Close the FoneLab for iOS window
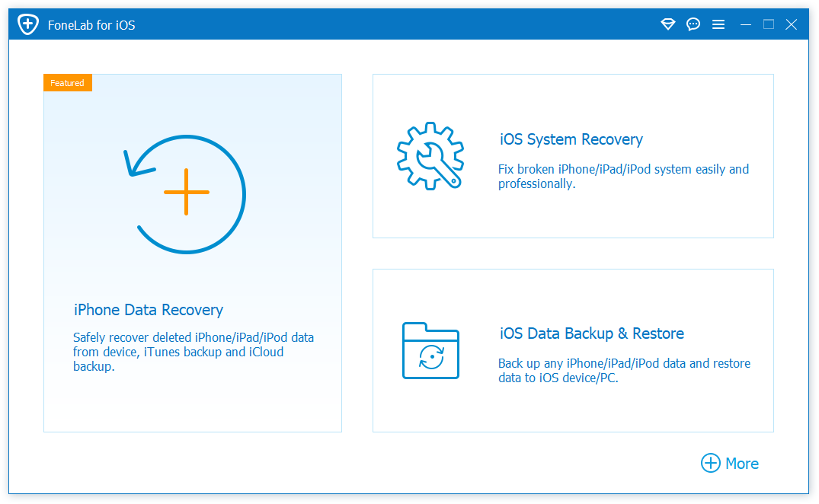The height and width of the screenshot is (504, 819). click(792, 24)
